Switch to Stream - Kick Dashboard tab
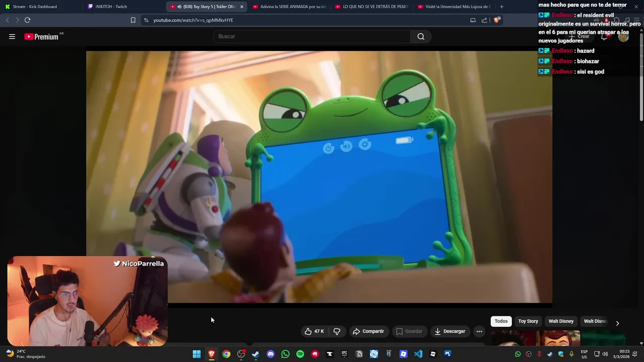This screenshot has height=362, width=644. (40, 7)
